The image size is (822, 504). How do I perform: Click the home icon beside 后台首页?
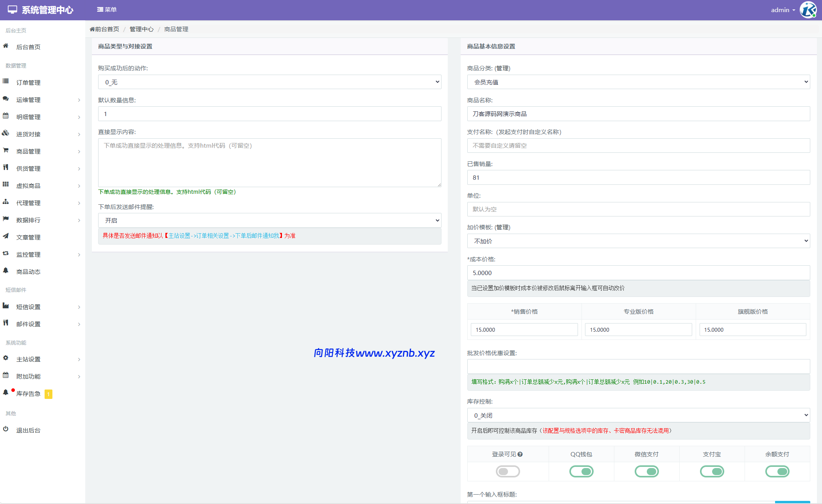(x=6, y=46)
